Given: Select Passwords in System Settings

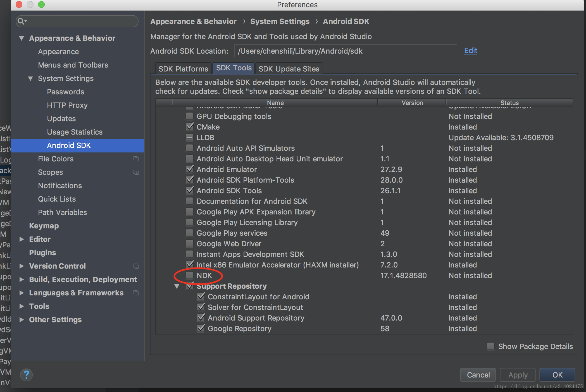Looking at the screenshot, I should point(65,92).
